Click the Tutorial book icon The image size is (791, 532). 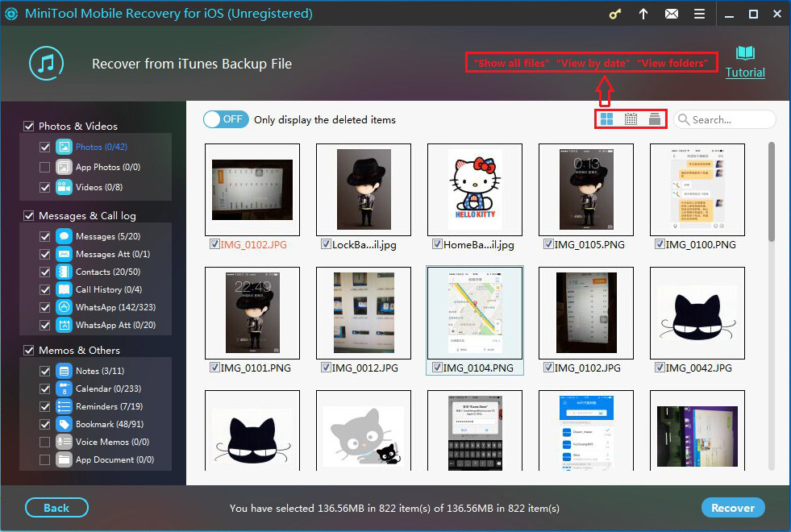(x=745, y=53)
